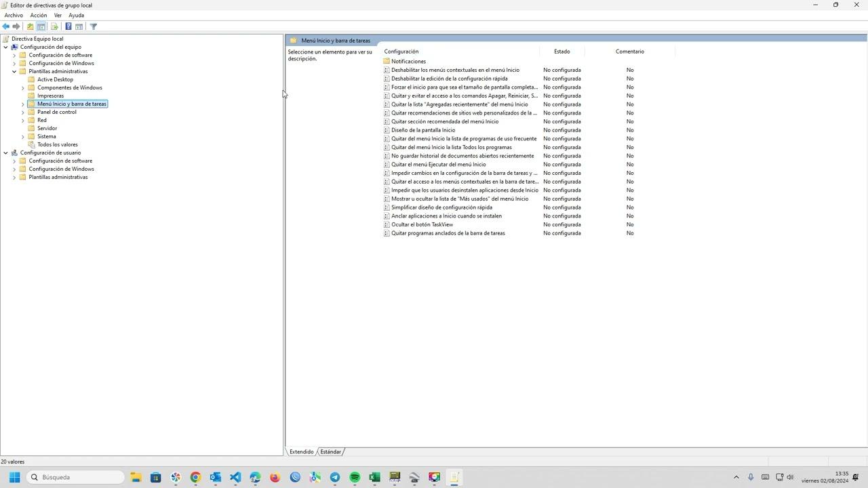The image size is (868, 488).
Task: Click the Export list toolbar icon
Action: coord(54,26)
